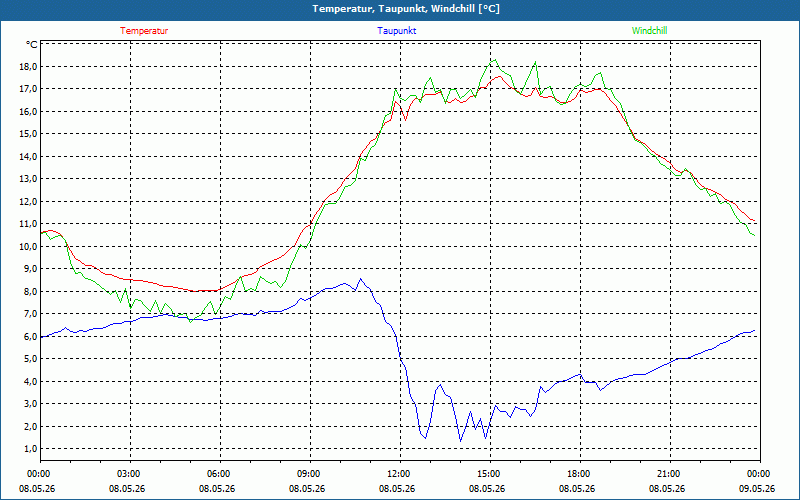Click the 09:00 time axis label
The image size is (800, 500).
[307, 474]
